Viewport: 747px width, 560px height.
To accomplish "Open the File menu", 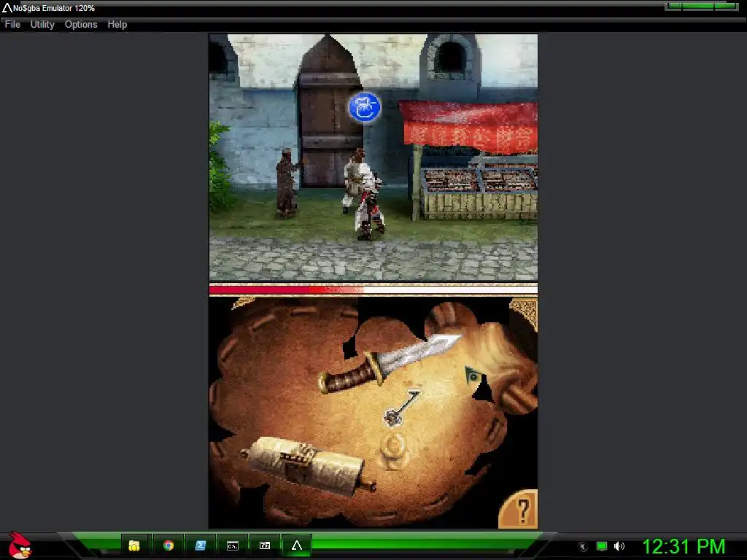I will coord(12,24).
